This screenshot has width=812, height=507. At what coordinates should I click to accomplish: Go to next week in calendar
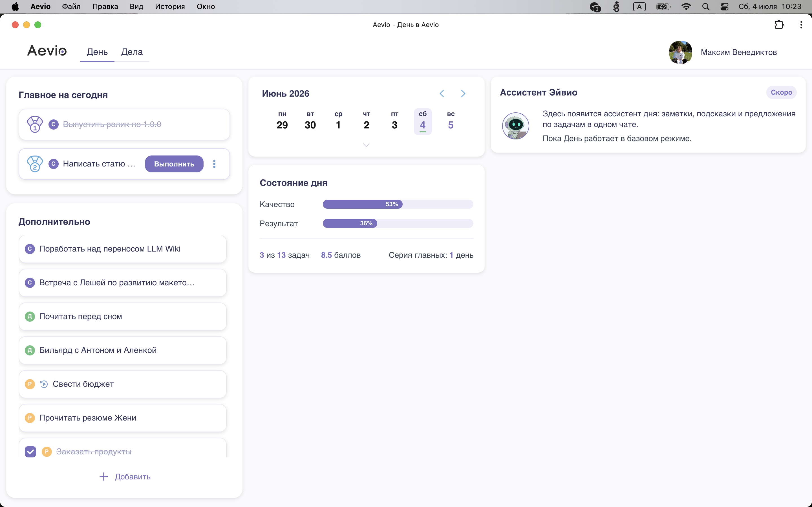click(463, 94)
